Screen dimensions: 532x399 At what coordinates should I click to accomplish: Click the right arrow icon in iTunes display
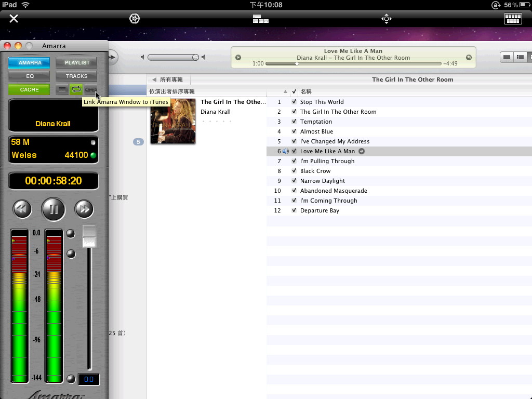tap(469, 58)
